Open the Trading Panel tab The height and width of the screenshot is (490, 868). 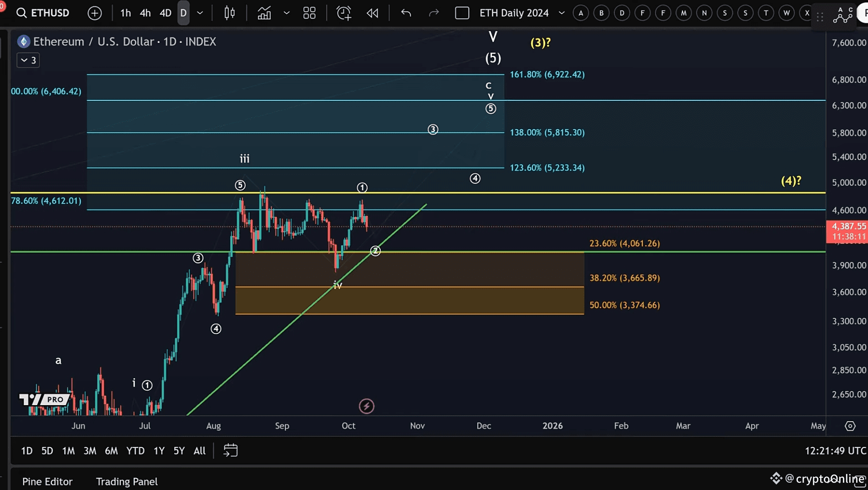click(126, 481)
